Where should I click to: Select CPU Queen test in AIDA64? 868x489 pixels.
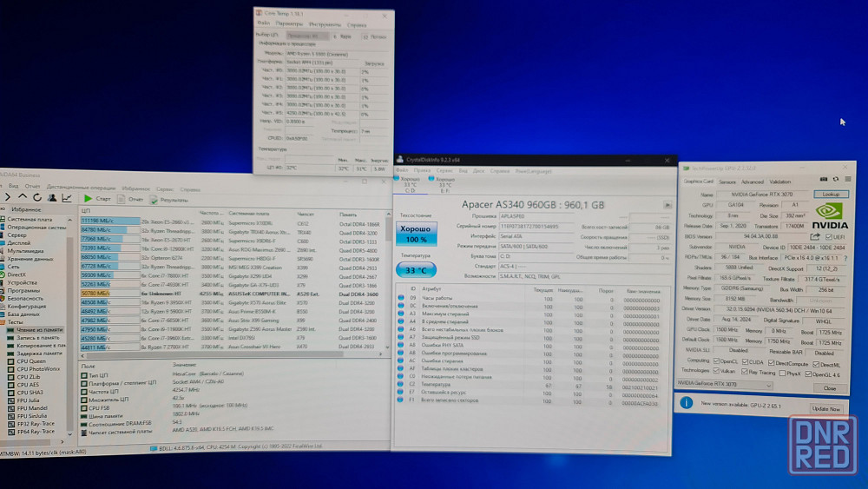click(31, 361)
